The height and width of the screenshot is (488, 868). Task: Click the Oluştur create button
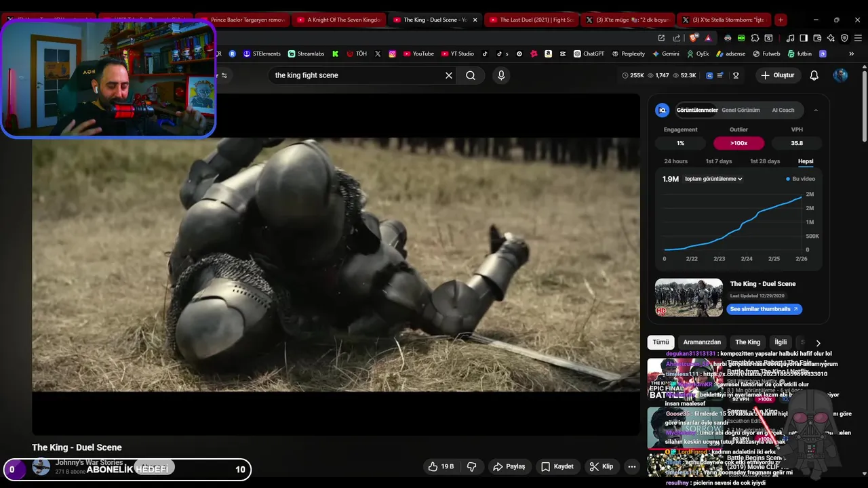pos(778,75)
